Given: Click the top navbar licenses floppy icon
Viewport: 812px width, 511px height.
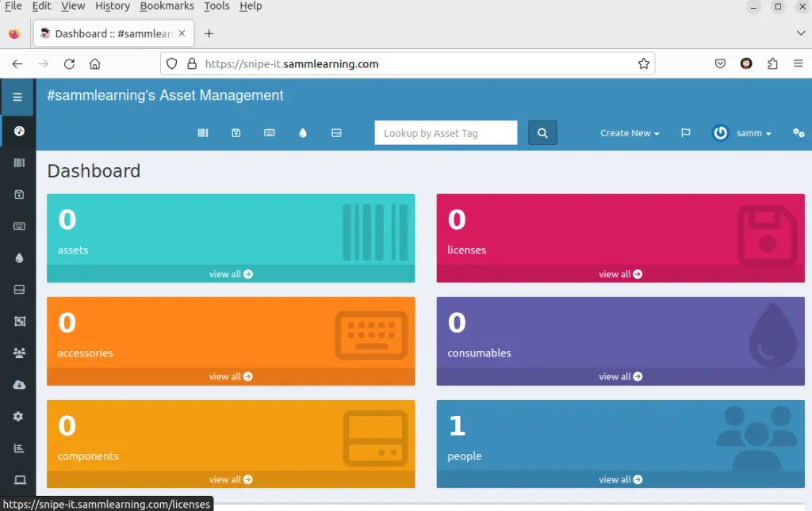Looking at the screenshot, I should 236,133.
